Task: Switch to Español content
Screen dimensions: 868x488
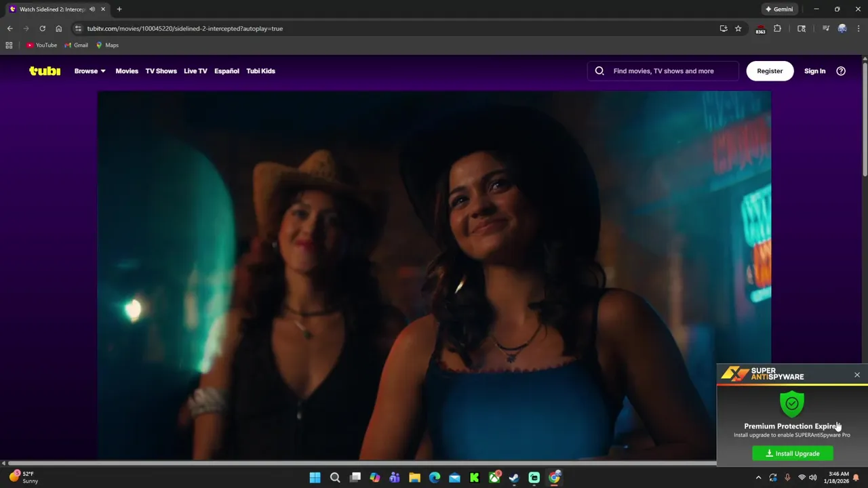Action: click(x=226, y=70)
